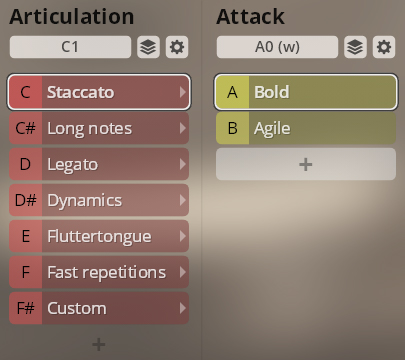Add a new articulation with the plus

[99, 344]
